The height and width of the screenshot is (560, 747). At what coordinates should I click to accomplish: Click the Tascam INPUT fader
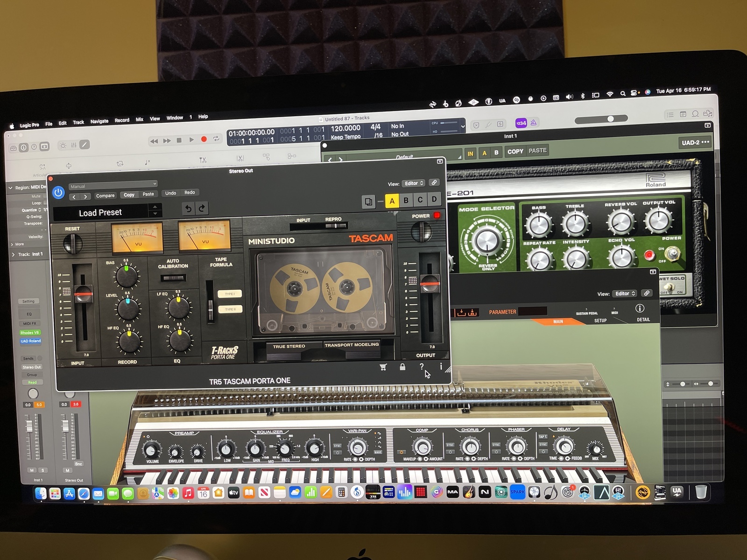coord(84,293)
